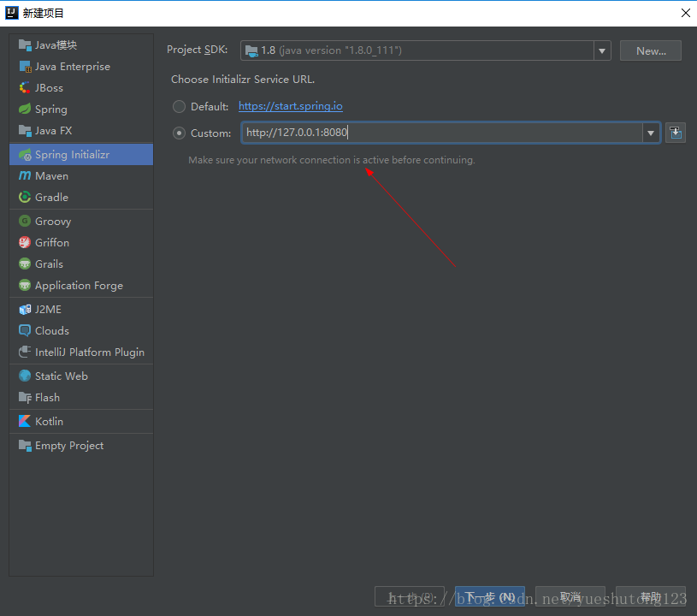Click the IntelliJ IDEA logo in title bar
The image size is (697, 616).
coord(12,13)
